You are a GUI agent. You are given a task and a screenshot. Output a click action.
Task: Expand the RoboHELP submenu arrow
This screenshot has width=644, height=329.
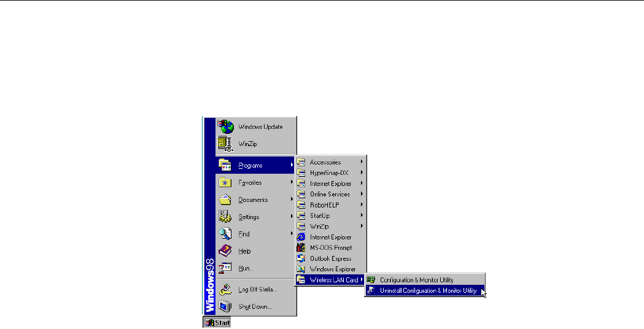coord(362,204)
